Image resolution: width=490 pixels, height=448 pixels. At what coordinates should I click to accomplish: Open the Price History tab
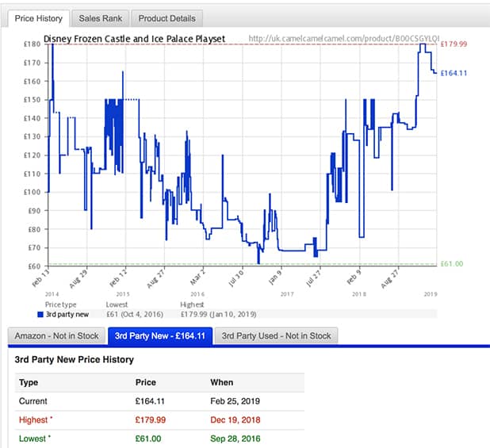tap(39, 18)
